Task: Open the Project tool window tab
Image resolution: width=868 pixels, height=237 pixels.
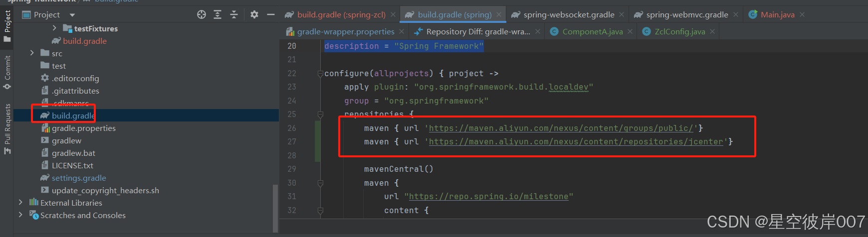Action: [x=7, y=26]
